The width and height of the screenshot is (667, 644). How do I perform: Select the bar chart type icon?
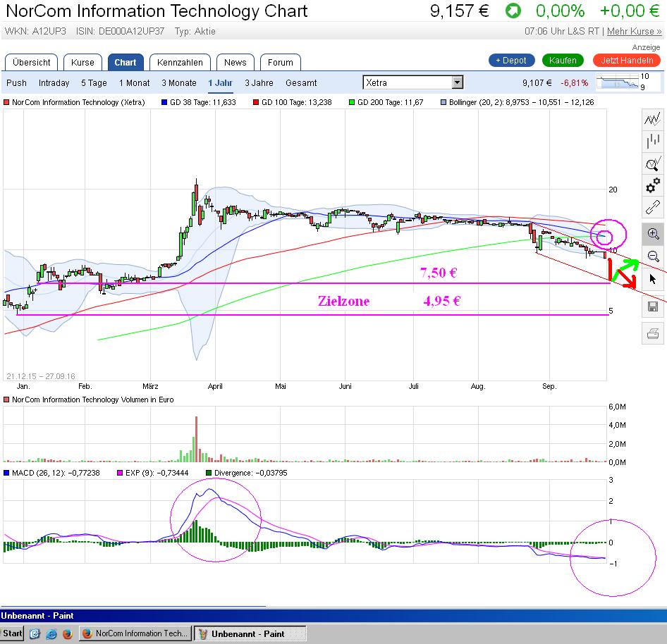652,141
